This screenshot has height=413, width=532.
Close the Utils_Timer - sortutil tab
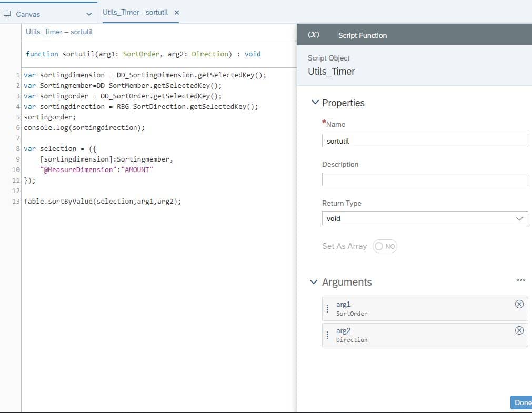pos(176,13)
